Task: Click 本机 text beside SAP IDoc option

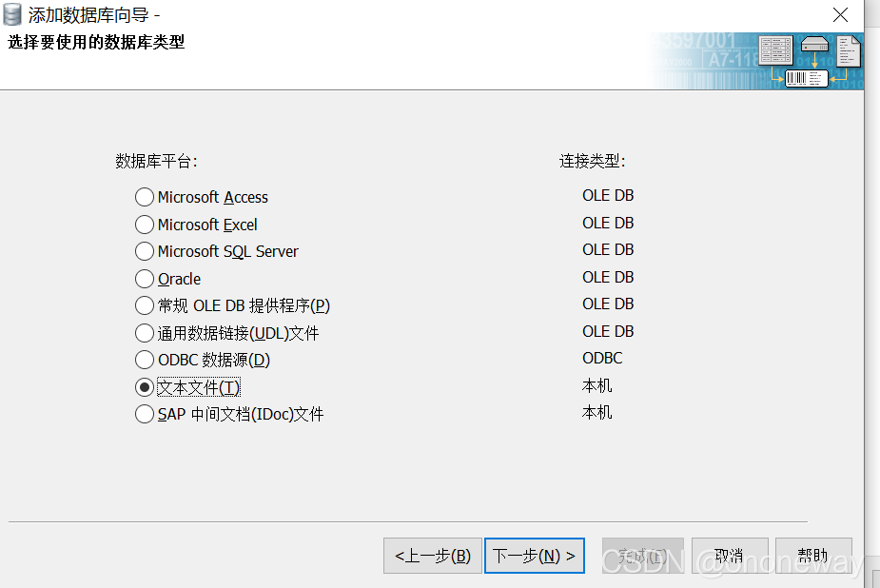Action: (x=597, y=412)
